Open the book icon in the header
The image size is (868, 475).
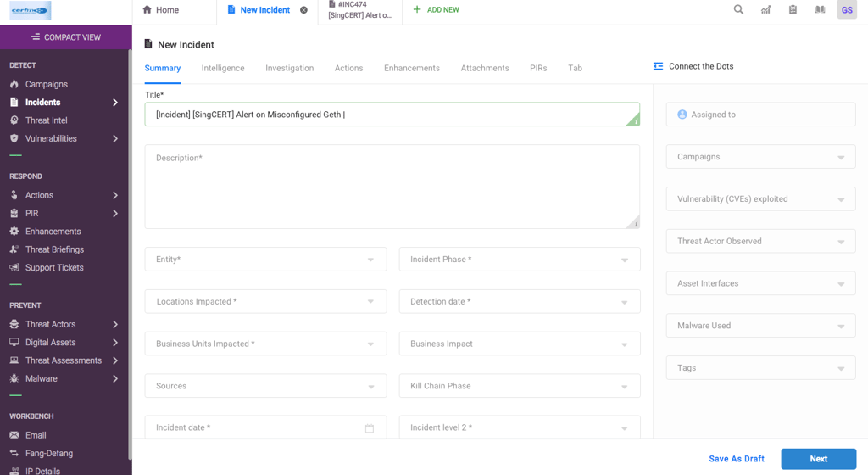[820, 9]
